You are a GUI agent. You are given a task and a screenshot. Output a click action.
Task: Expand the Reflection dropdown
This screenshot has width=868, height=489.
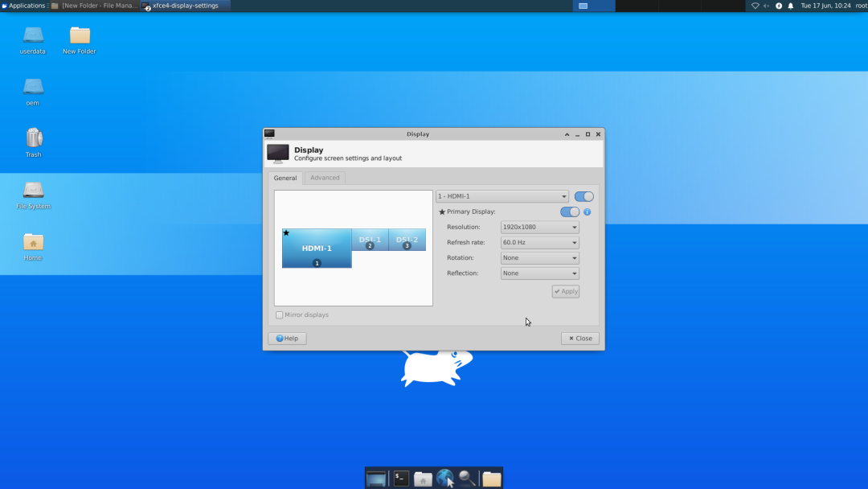pyautogui.click(x=539, y=273)
